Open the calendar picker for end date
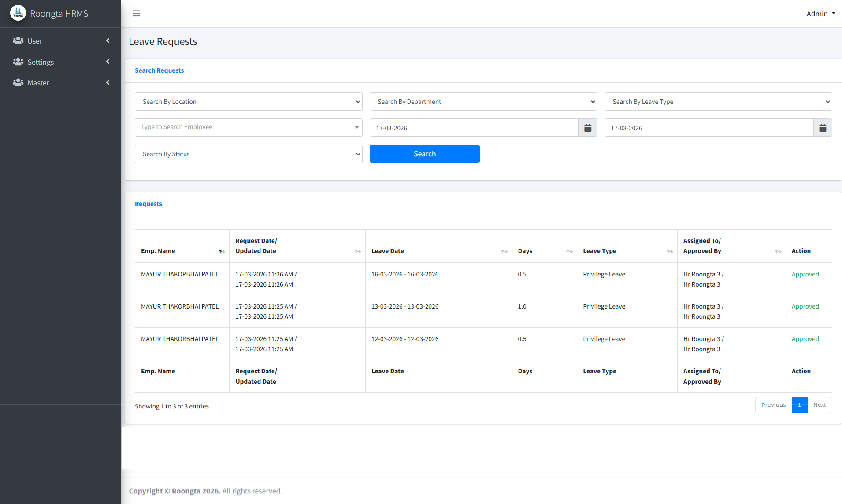This screenshot has width=842, height=504. pyautogui.click(x=822, y=128)
